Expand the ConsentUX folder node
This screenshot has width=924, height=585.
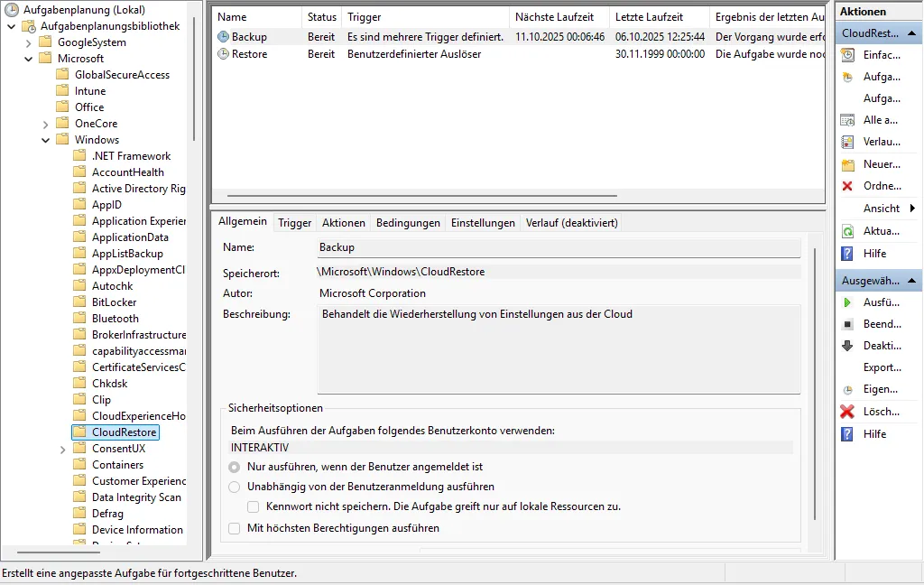coord(63,449)
